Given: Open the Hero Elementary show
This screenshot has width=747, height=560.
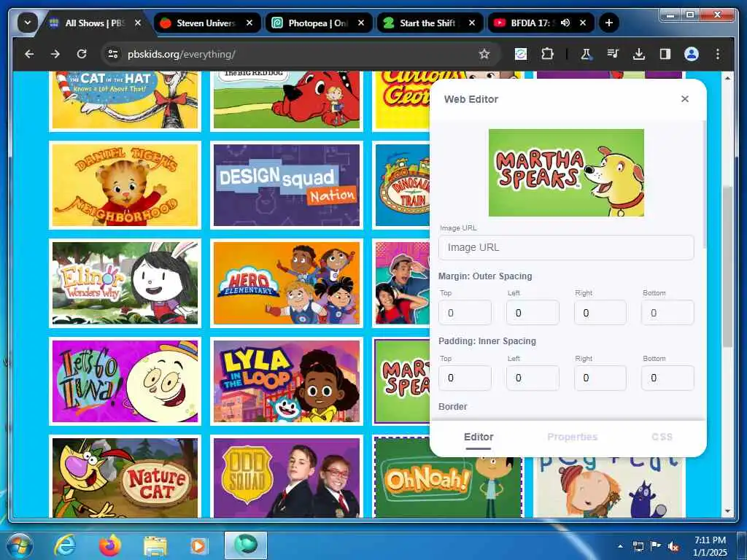Looking at the screenshot, I should tap(286, 284).
